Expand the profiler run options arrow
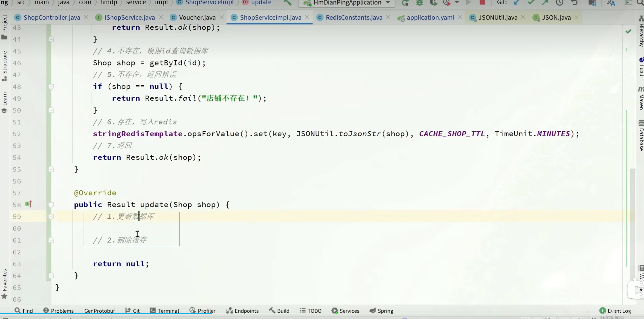This screenshot has height=319, width=644. click(x=457, y=2)
